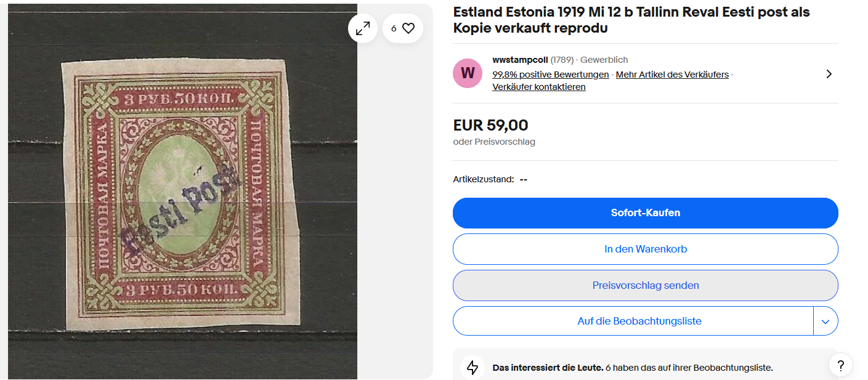Expand the stamp image to fullscreen

(362, 28)
